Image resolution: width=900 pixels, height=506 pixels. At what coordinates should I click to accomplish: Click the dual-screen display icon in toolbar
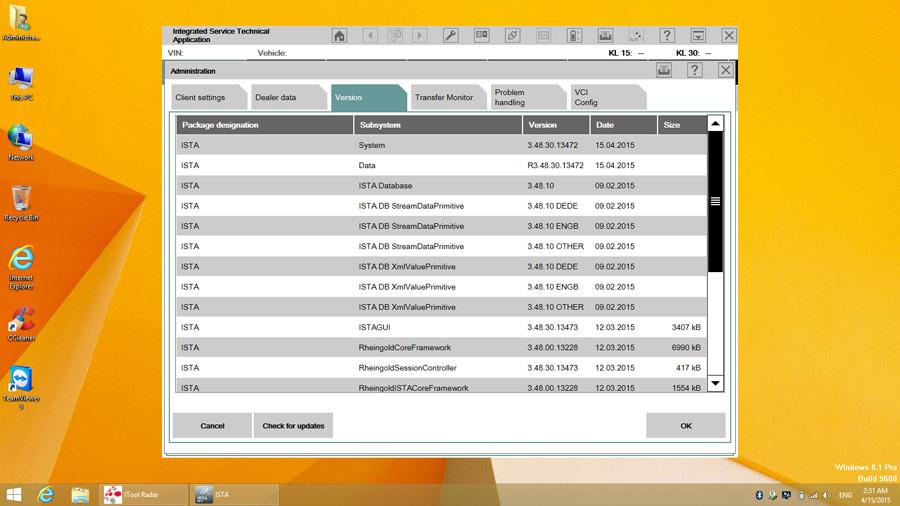point(482,36)
